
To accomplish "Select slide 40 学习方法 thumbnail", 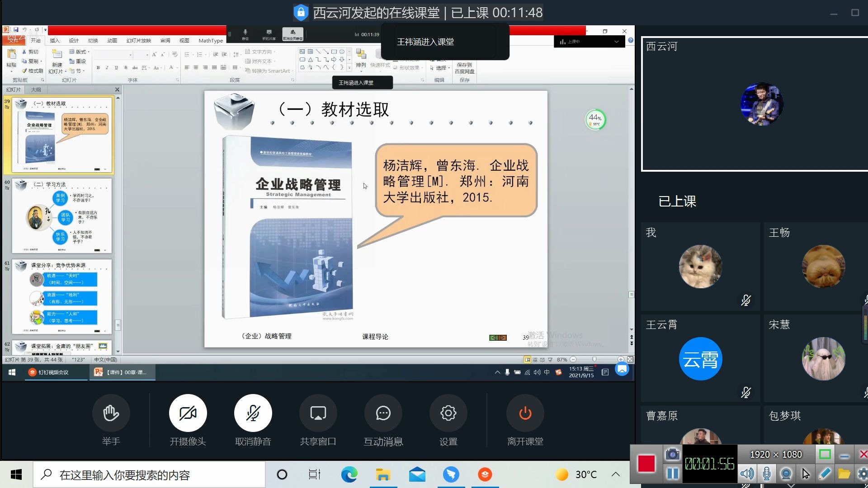I will (62, 216).
